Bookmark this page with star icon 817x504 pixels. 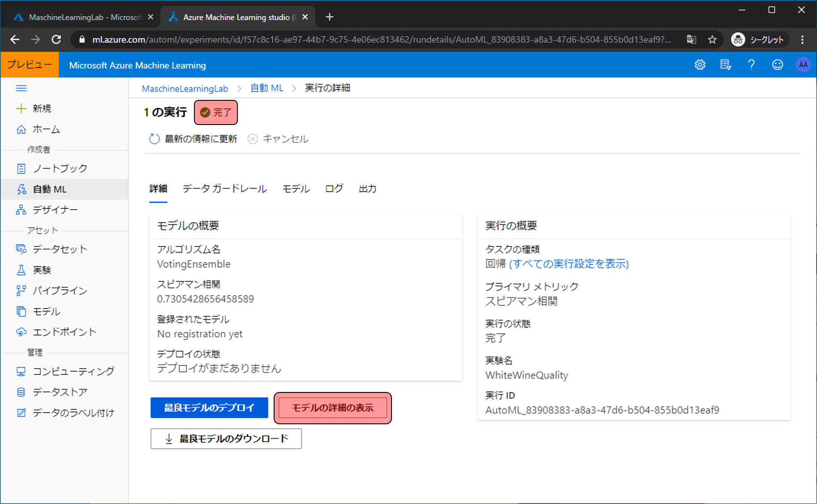pyautogui.click(x=712, y=40)
